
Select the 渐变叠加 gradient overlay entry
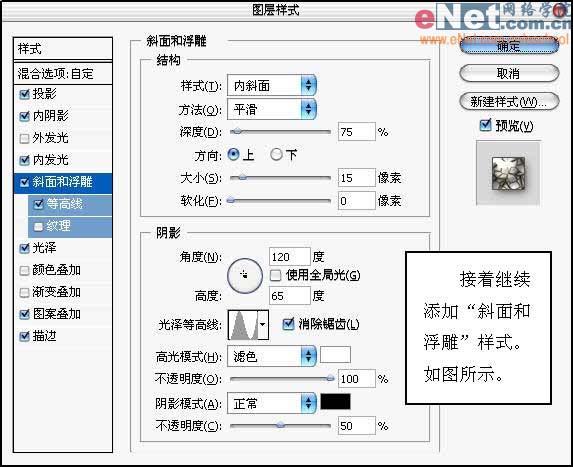(x=62, y=292)
